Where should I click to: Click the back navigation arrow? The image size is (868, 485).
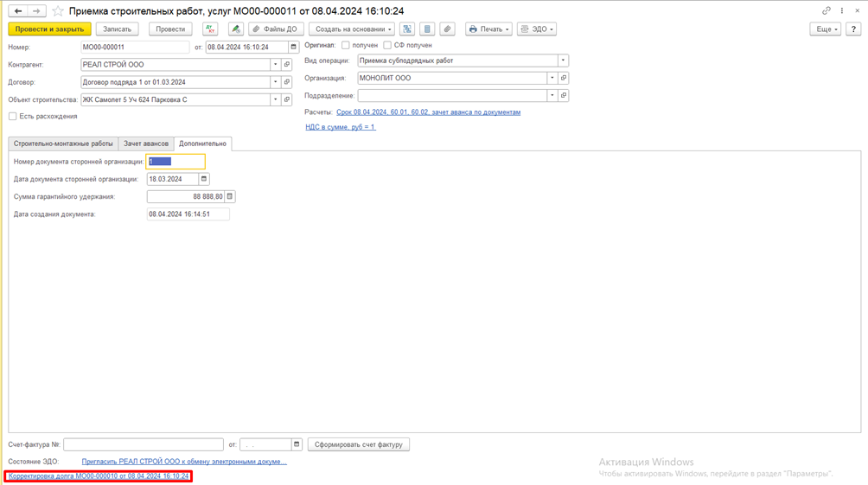click(x=17, y=11)
